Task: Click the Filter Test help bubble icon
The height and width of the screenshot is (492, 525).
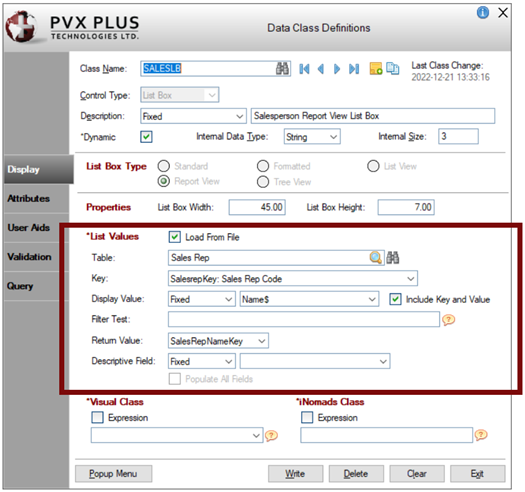Action: [x=448, y=320]
